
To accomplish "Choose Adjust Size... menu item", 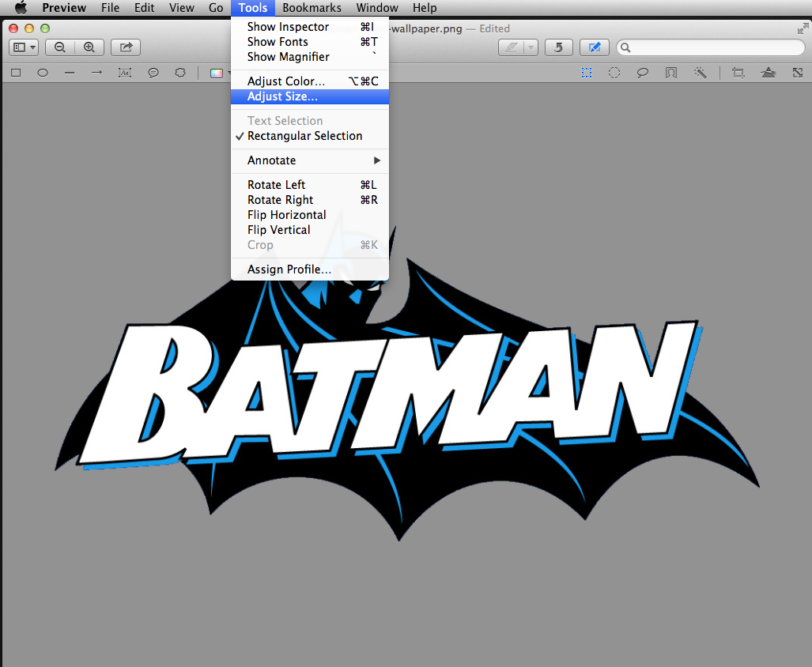I will click(x=310, y=96).
